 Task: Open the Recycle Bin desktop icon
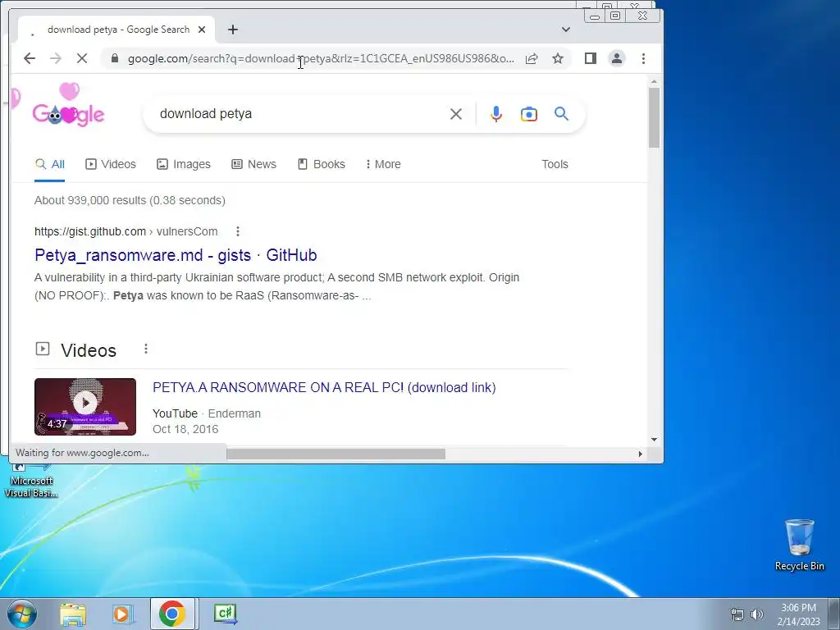tap(799, 545)
